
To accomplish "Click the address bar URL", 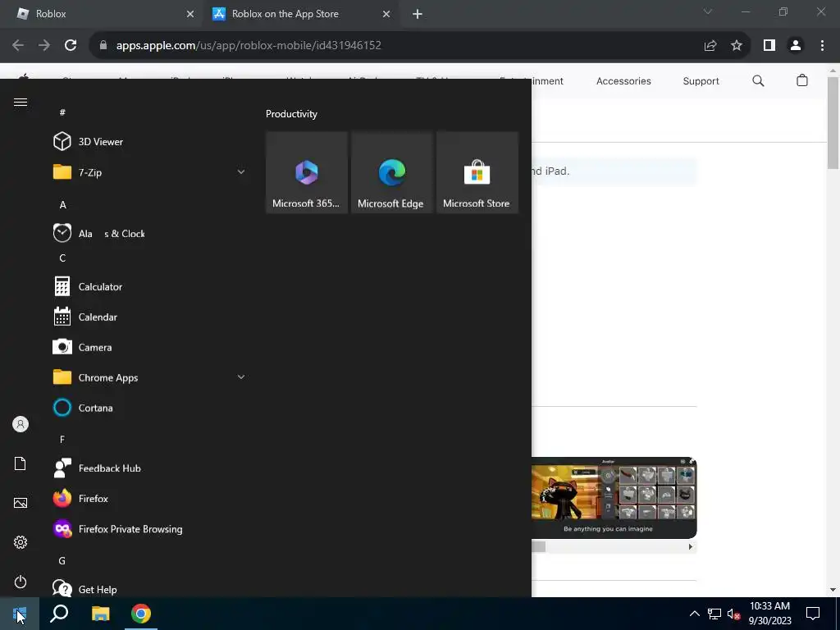I will (x=249, y=46).
